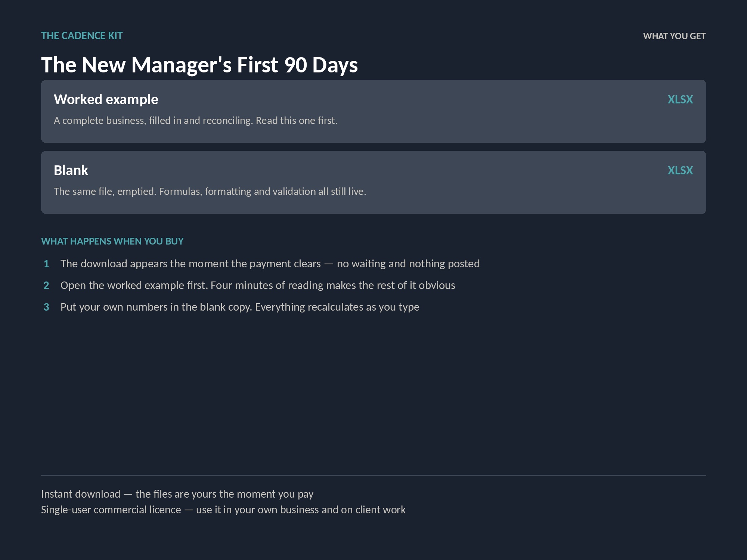Click the Blank heading

tap(71, 171)
